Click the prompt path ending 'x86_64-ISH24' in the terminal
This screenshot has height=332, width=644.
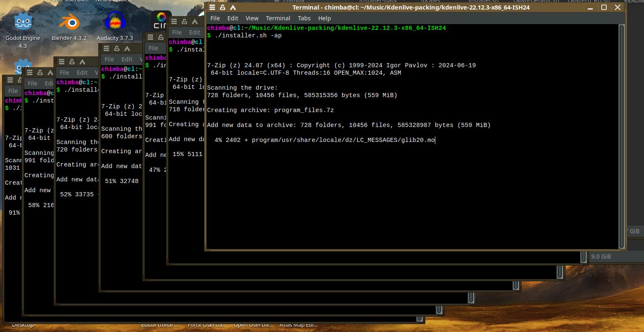coord(344,28)
